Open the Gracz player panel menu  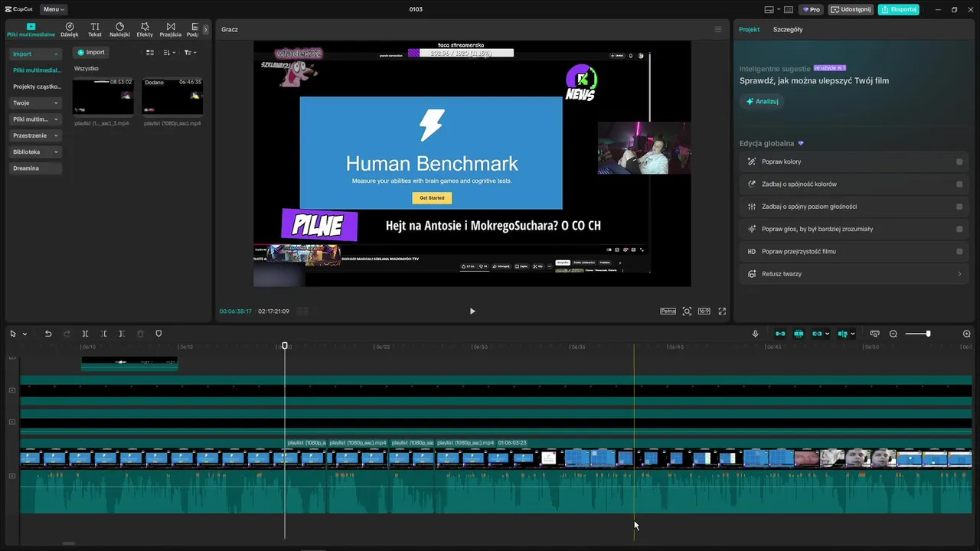pyautogui.click(x=717, y=29)
